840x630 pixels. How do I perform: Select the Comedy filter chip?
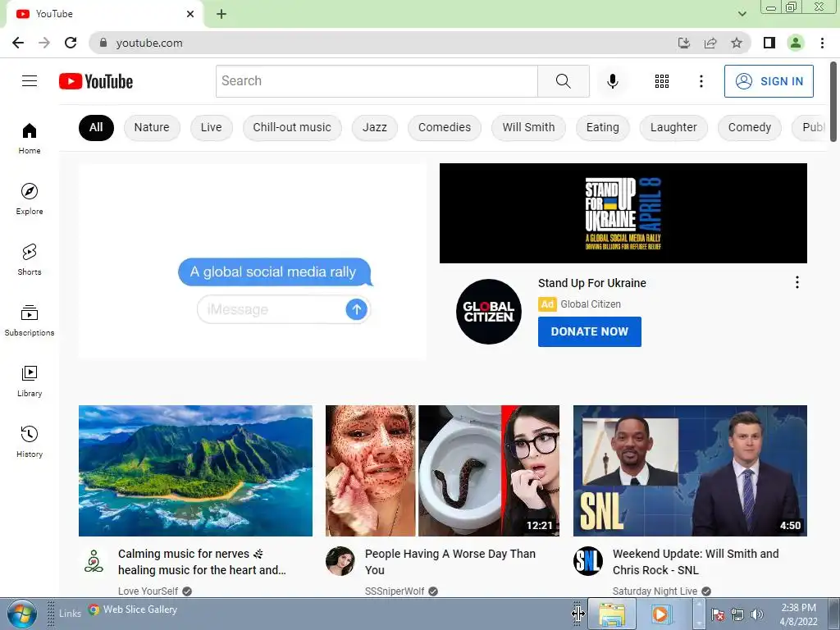pos(750,127)
